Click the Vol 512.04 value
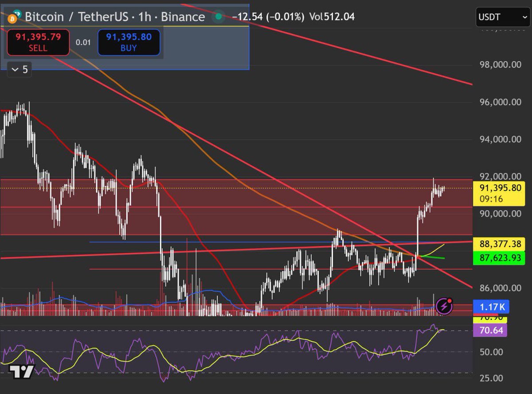 point(332,17)
